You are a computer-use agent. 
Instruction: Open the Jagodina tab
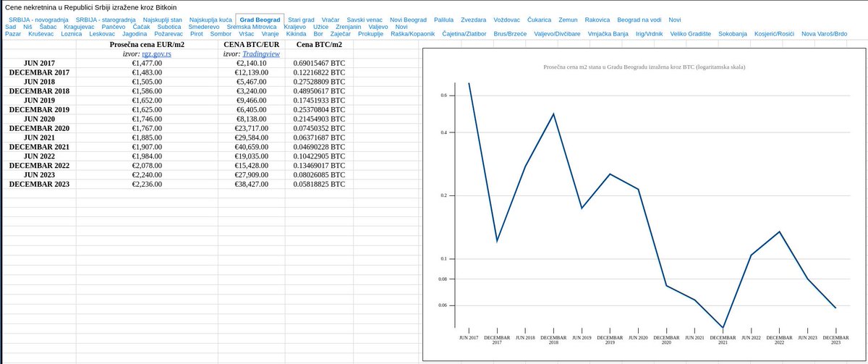(x=135, y=34)
